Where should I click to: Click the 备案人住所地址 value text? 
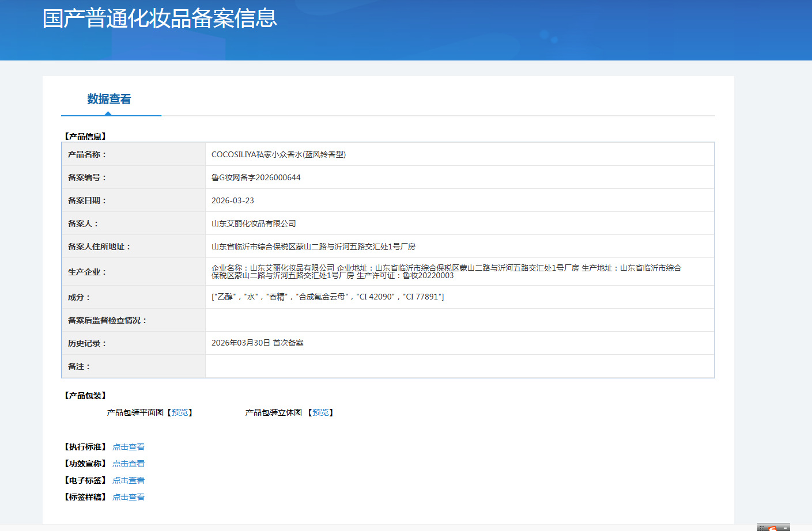[314, 246]
